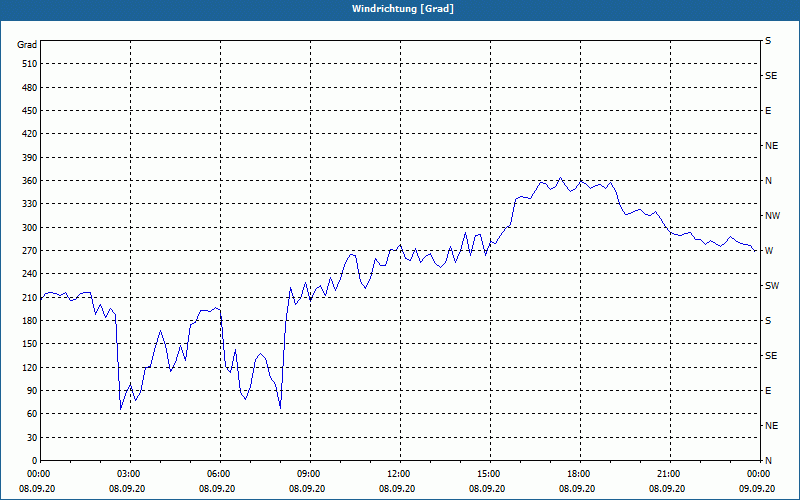Select the 30 y-axis tick label

pos(32,438)
